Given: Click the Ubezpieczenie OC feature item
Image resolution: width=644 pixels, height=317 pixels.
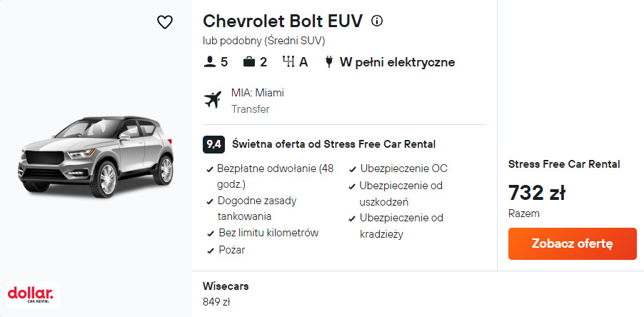Looking at the screenshot, I should [403, 168].
